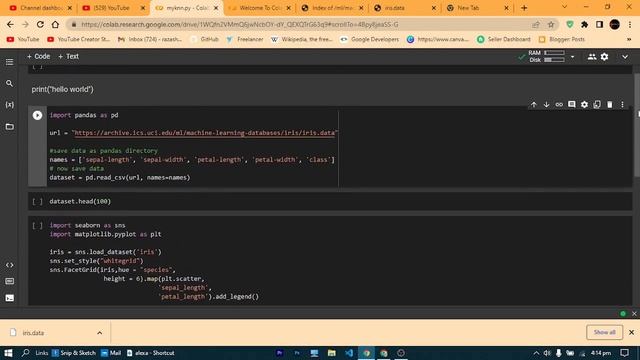Open Google Developers bookmark
640x360 pixels.
(x=369, y=39)
